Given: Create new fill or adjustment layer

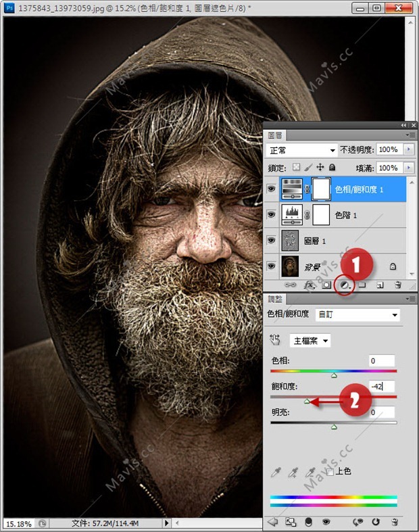Looking at the screenshot, I should [x=345, y=285].
